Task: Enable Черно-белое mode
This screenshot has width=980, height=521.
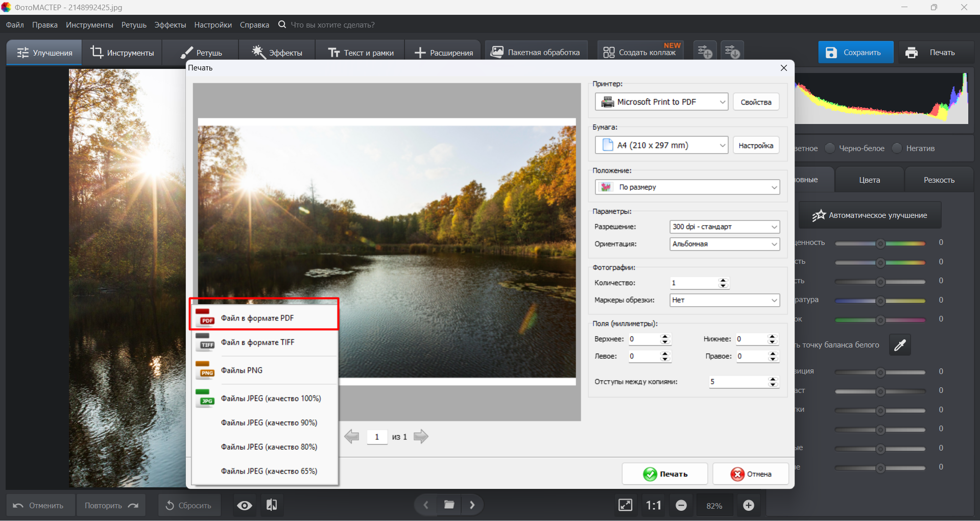Action: [x=829, y=148]
